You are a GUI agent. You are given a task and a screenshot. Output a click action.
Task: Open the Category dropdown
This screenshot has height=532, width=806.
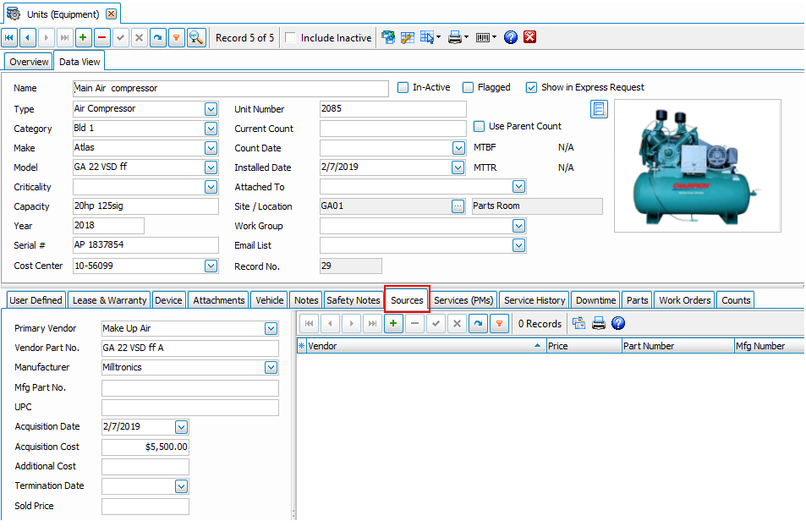pyautogui.click(x=211, y=129)
